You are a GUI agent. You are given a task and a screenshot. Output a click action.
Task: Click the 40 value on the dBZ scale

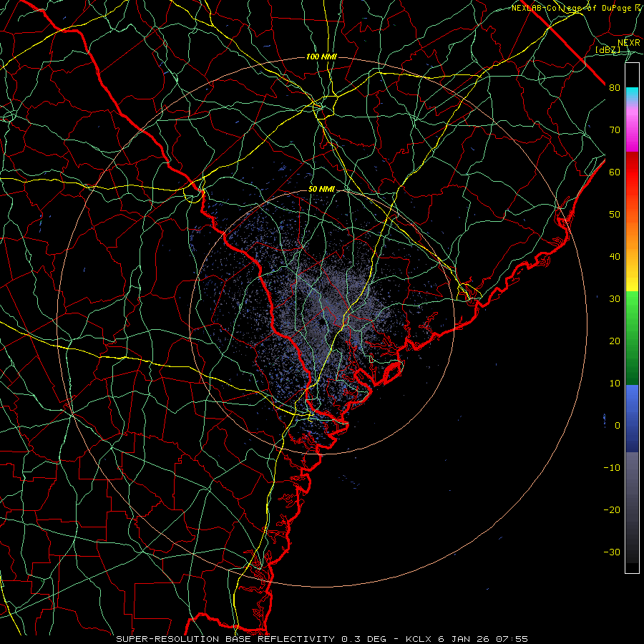pyautogui.click(x=615, y=256)
